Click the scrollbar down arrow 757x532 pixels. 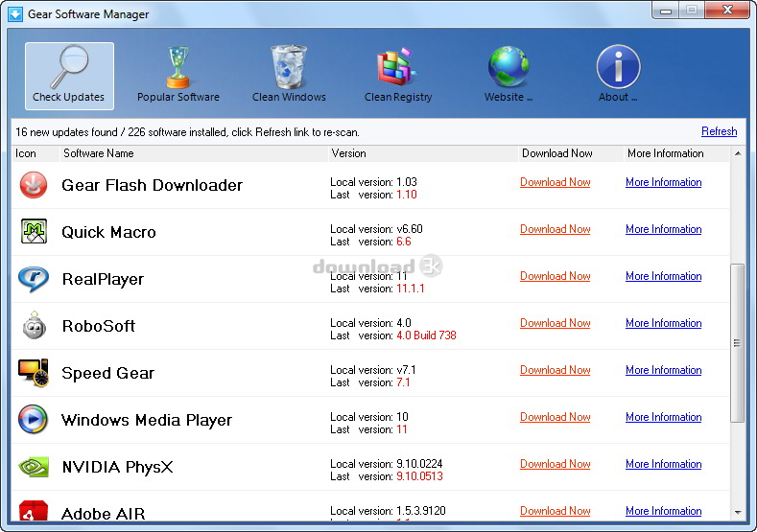click(737, 512)
